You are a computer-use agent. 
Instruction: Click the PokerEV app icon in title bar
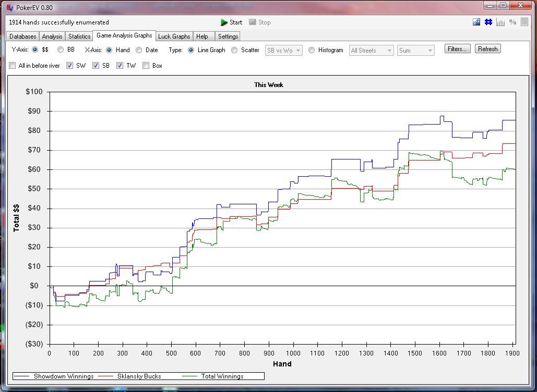[x=10, y=7]
